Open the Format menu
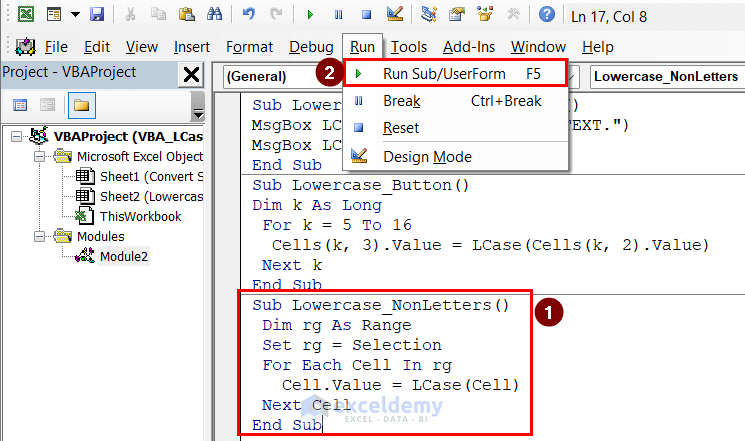Viewport: 745px width, 441px height. click(249, 47)
